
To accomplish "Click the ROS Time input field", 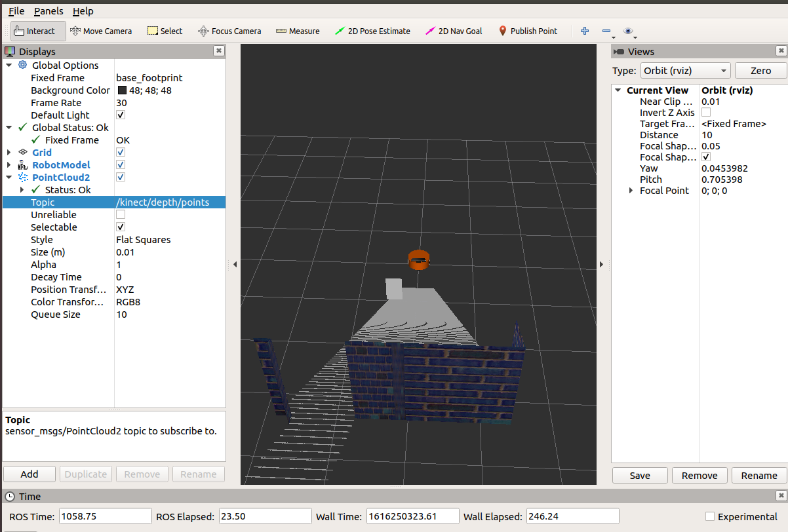I will (x=105, y=516).
